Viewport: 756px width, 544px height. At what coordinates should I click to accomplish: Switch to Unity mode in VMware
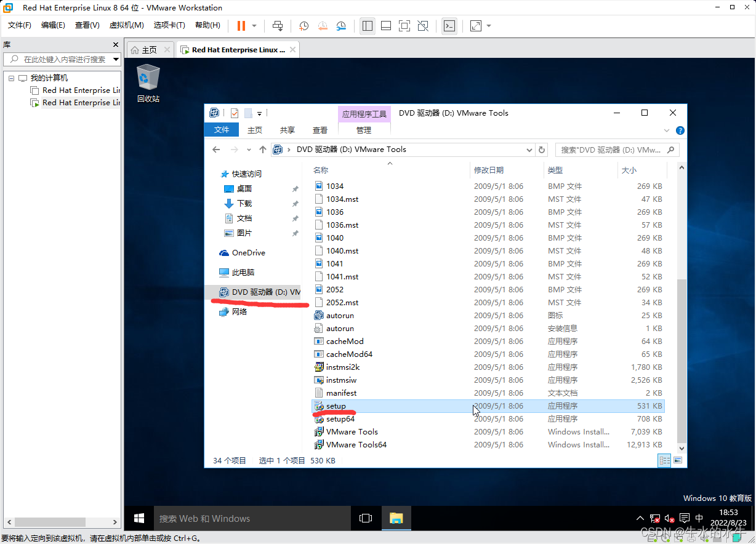point(423,26)
